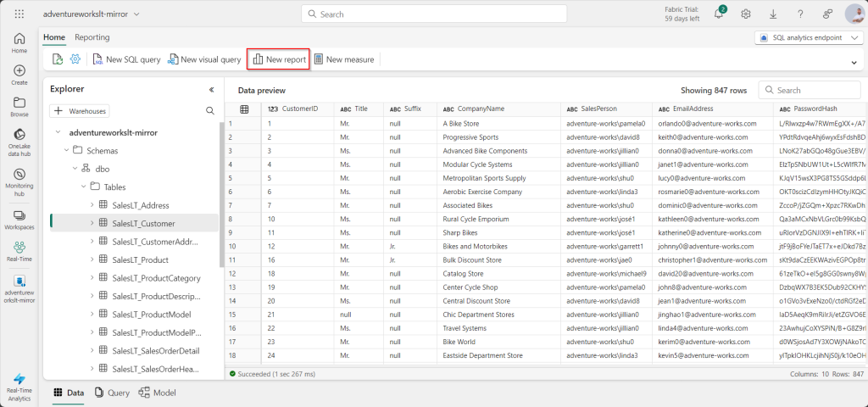Collapse Tables folder
The image size is (868, 407).
pos(84,187)
